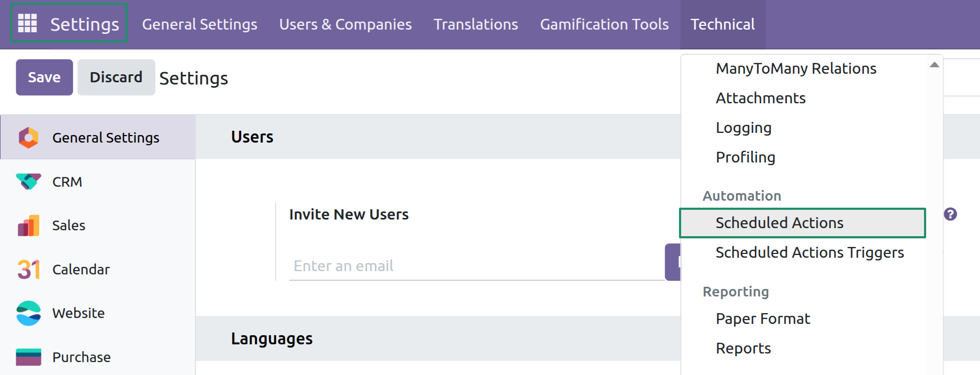Select Purchase in settings sidebar
The height and width of the screenshot is (375, 980).
pyautogui.click(x=97, y=357)
